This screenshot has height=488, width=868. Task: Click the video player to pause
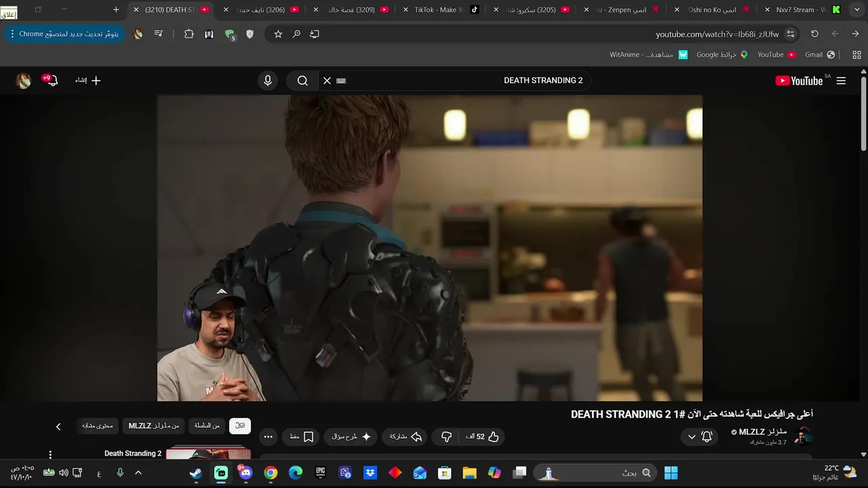pyautogui.click(x=430, y=248)
